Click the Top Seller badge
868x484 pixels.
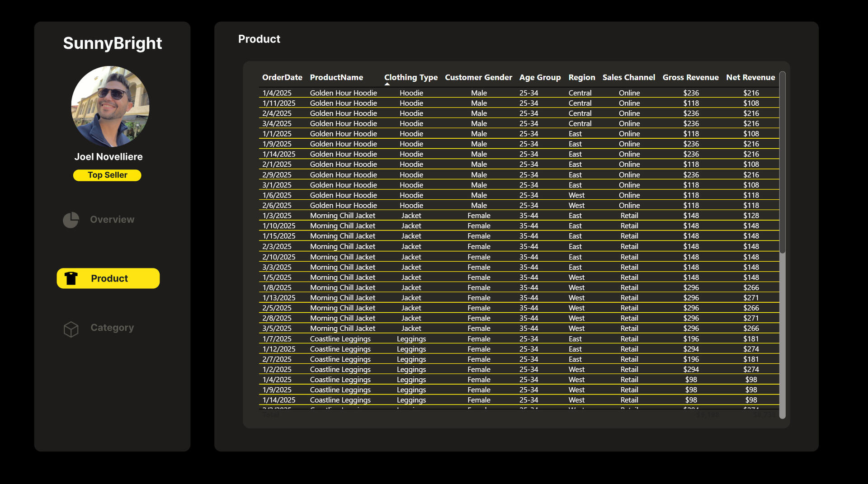[x=107, y=175]
